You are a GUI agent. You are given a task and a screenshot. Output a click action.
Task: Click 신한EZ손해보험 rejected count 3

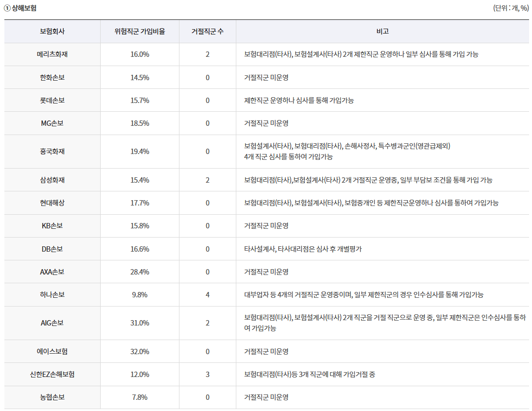point(208,375)
